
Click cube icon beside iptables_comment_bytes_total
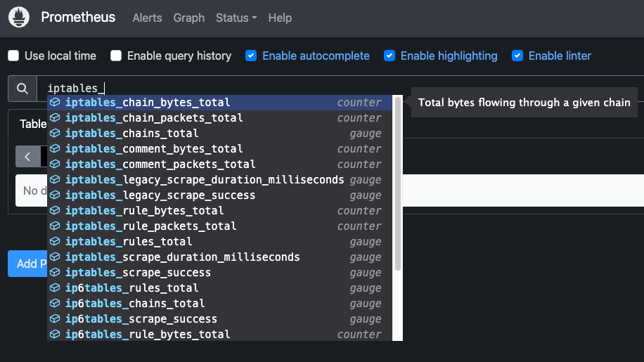55,148
